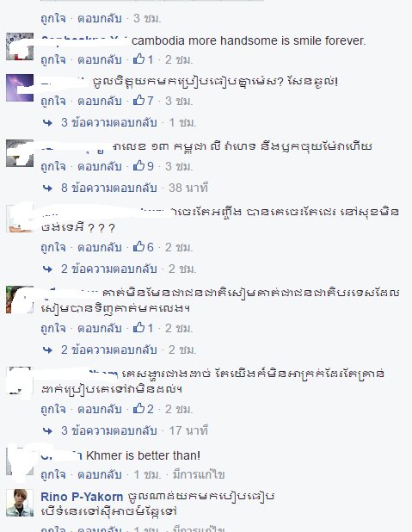Click the 38 นาที timestamp link

188,188
